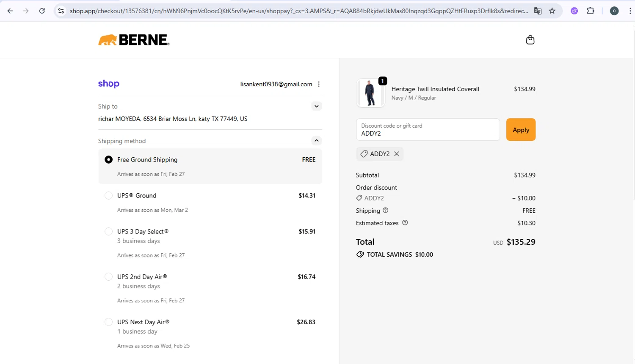Click the $26.83 Next Day Air price
This screenshot has width=635, height=364.
click(306, 322)
